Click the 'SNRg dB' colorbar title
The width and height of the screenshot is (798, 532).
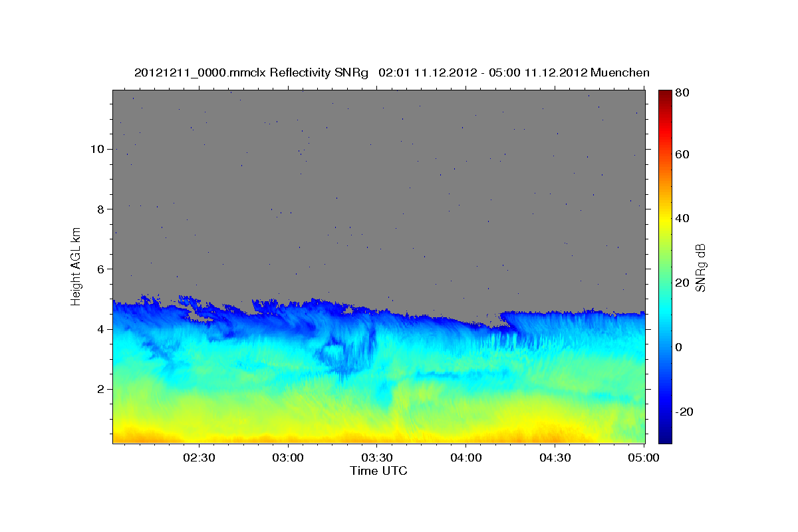[x=700, y=267]
